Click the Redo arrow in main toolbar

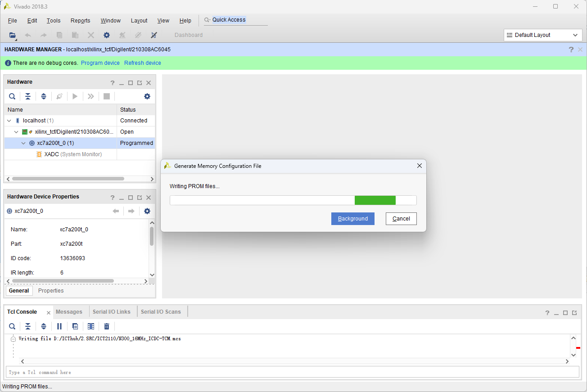point(44,35)
